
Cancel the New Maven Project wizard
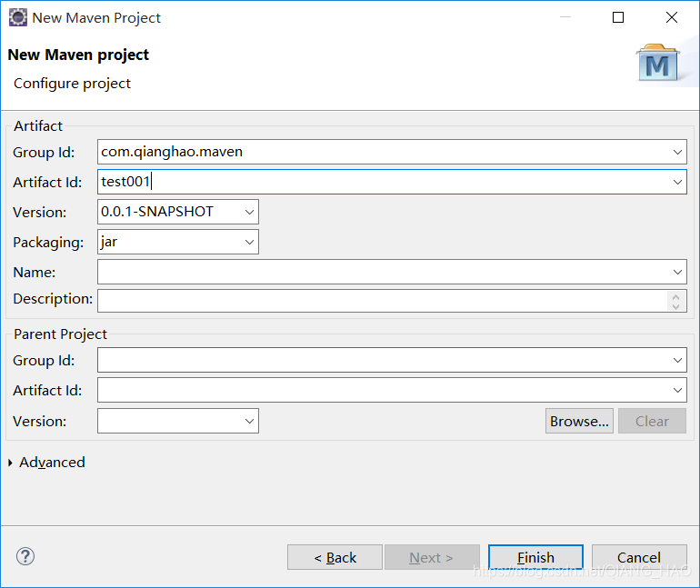point(639,557)
